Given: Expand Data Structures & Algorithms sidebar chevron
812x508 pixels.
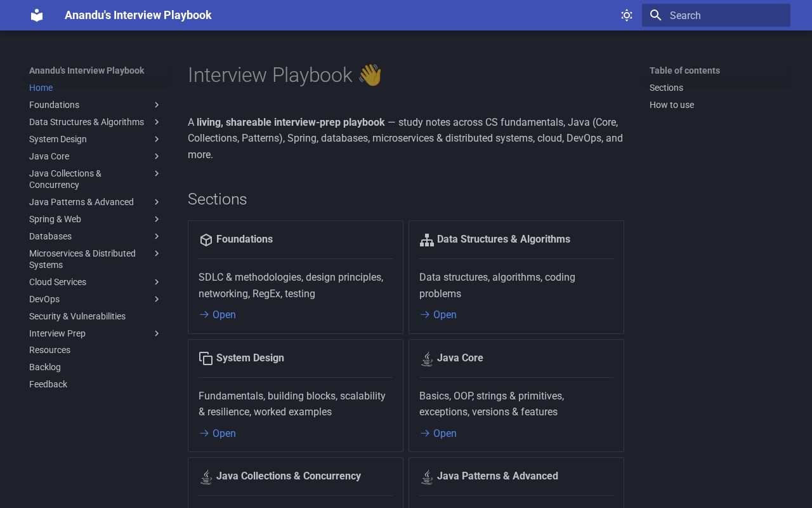Looking at the screenshot, I should pyautogui.click(x=157, y=122).
